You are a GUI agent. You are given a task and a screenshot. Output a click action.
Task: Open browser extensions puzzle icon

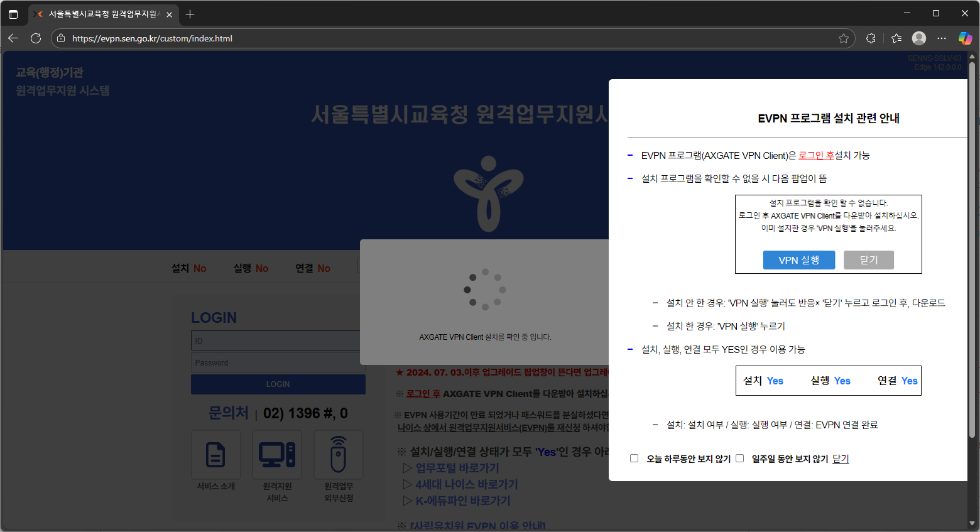(871, 38)
